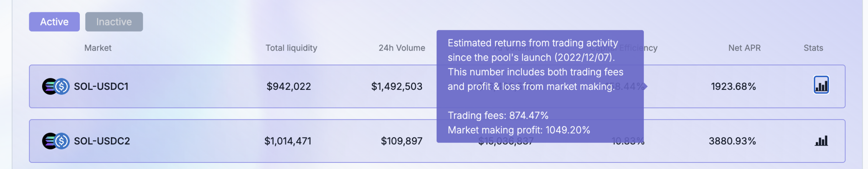Click the 1923.68% Net APR value
The image size is (868, 169).
(733, 86)
